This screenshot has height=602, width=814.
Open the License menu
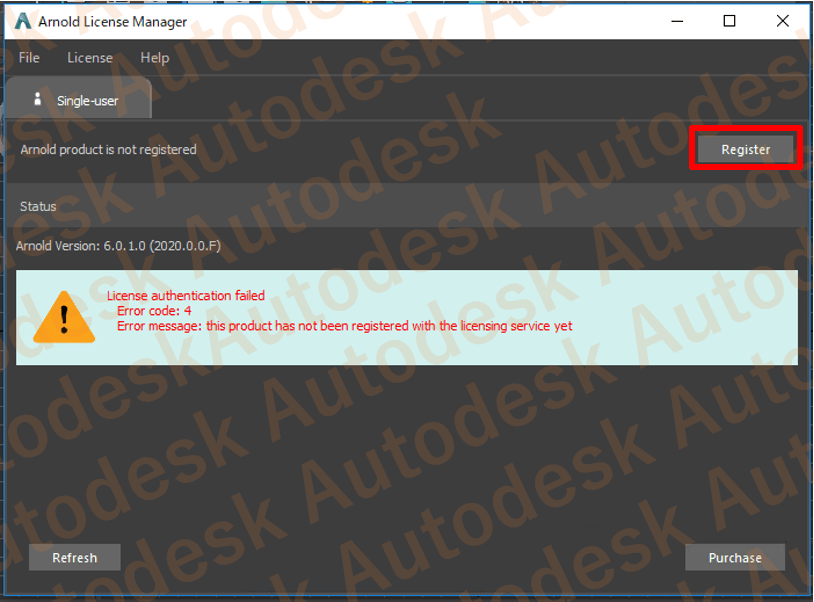click(x=90, y=58)
